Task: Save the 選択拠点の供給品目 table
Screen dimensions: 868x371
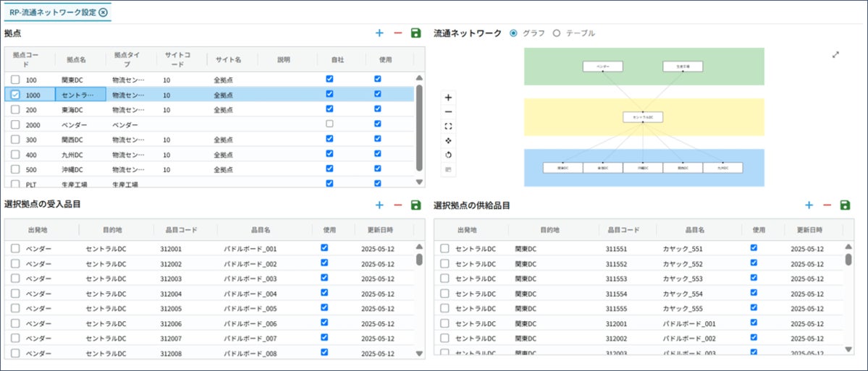Action: (845, 205)
